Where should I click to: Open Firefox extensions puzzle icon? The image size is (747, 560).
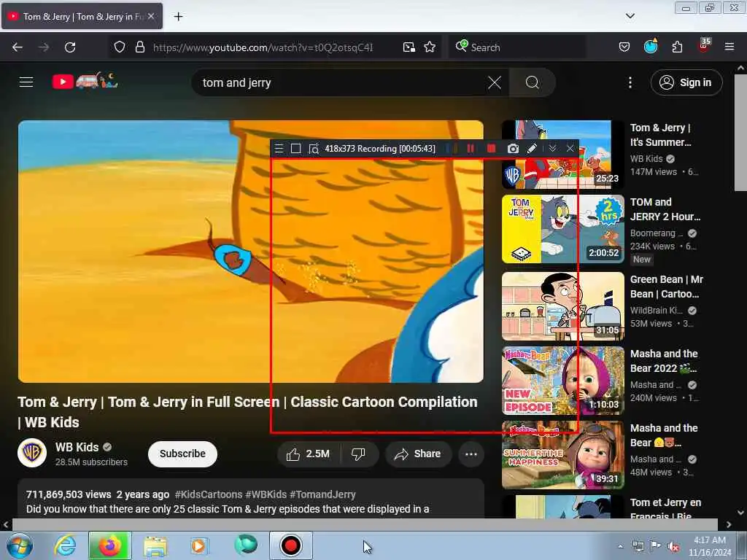[x=677, y=47]
